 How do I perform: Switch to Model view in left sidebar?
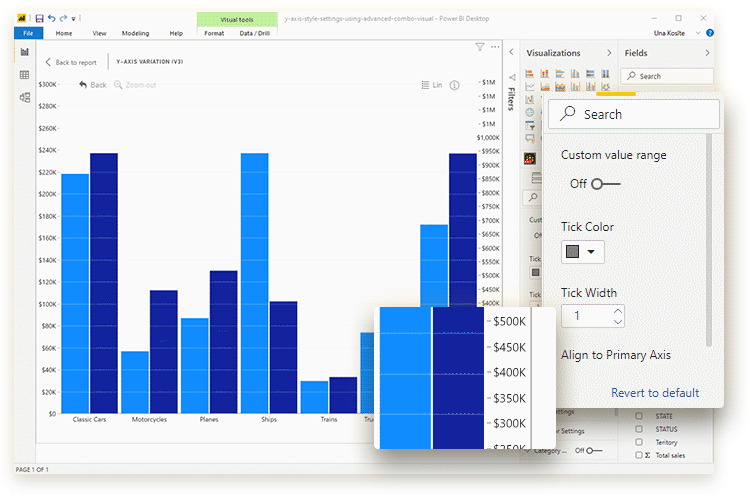(24, 98)
